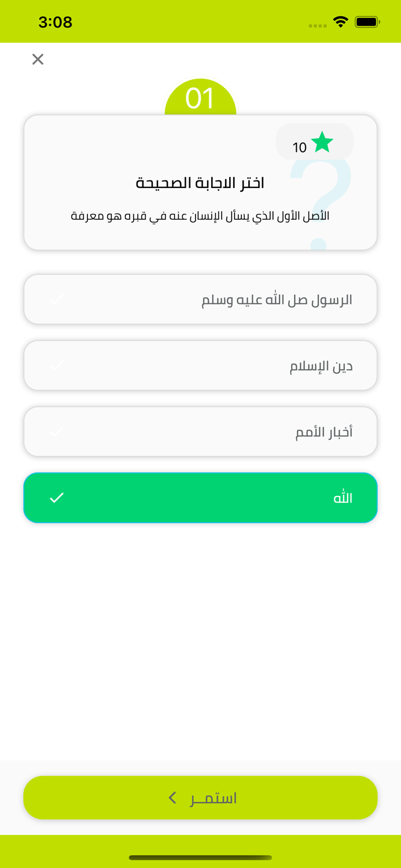The width and height of the screenshot is (401, 868).
Task: Click the selected green الله answer
Action: point(200,497)
